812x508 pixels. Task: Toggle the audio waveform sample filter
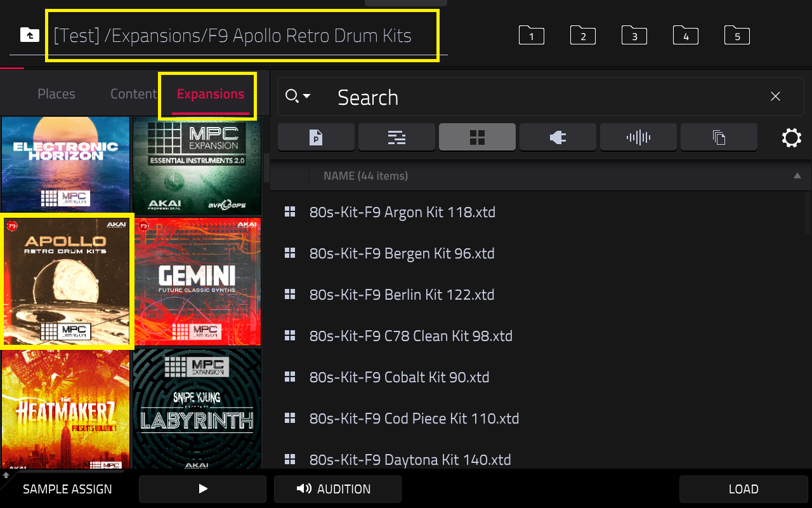pyautogui.click(x=638, y=137)
